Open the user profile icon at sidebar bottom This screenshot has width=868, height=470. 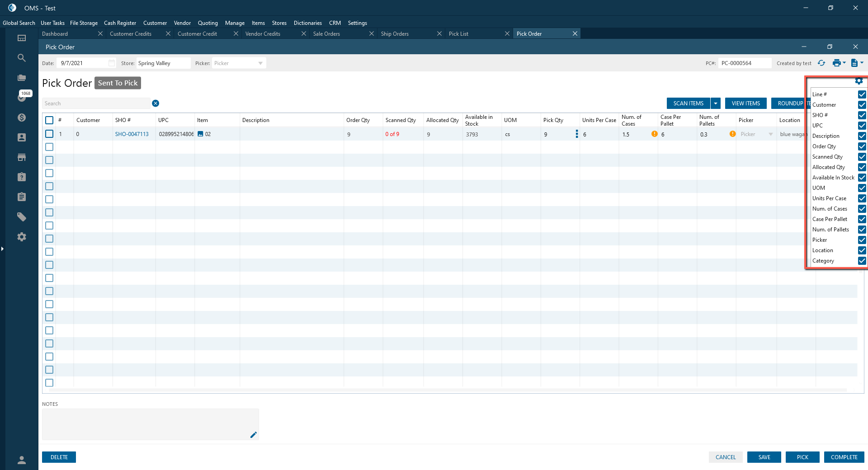[x=22, y=460]
